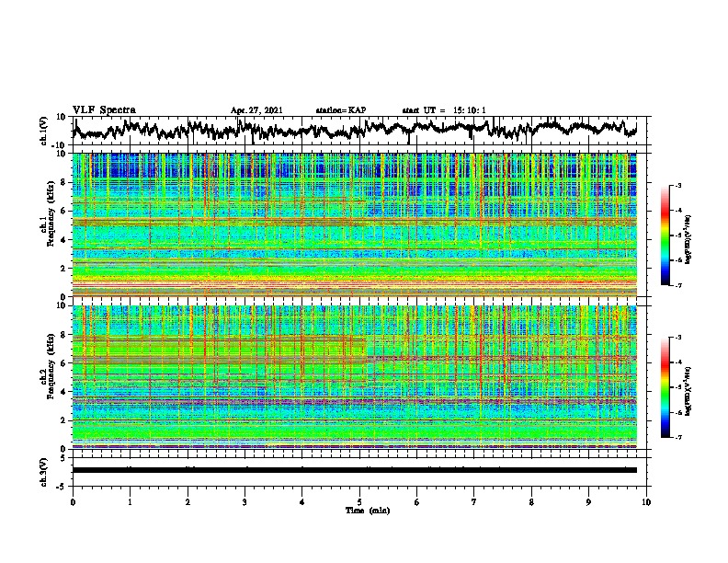Click the "station=KAP" header text

[341, 110]
